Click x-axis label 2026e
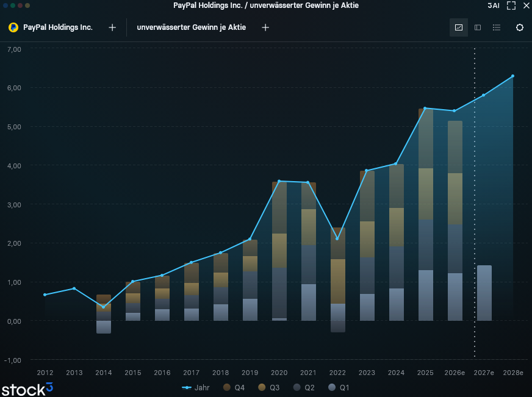This screenshot has height=397, width=532. coord(455,373)
